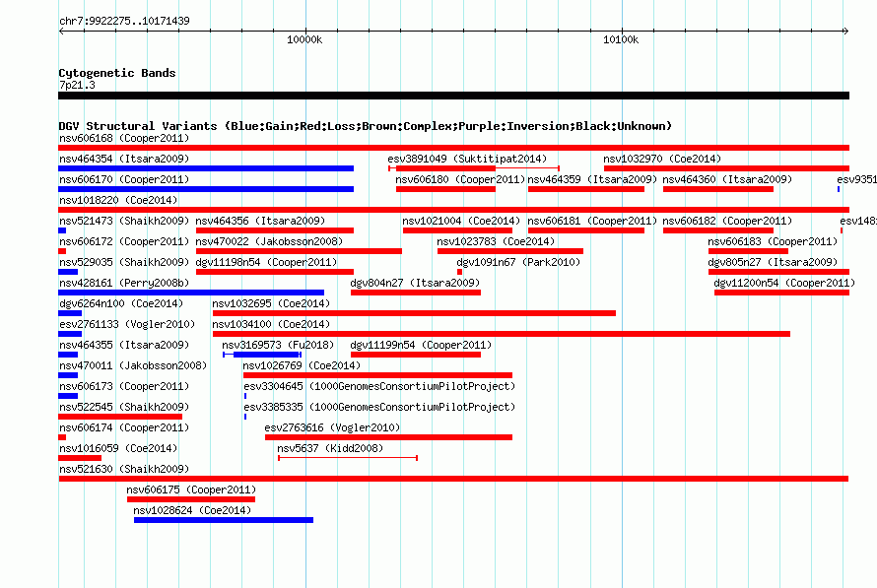
Task: Click nsv521630 (Shaikh2009) label
Action: point(124,469)
